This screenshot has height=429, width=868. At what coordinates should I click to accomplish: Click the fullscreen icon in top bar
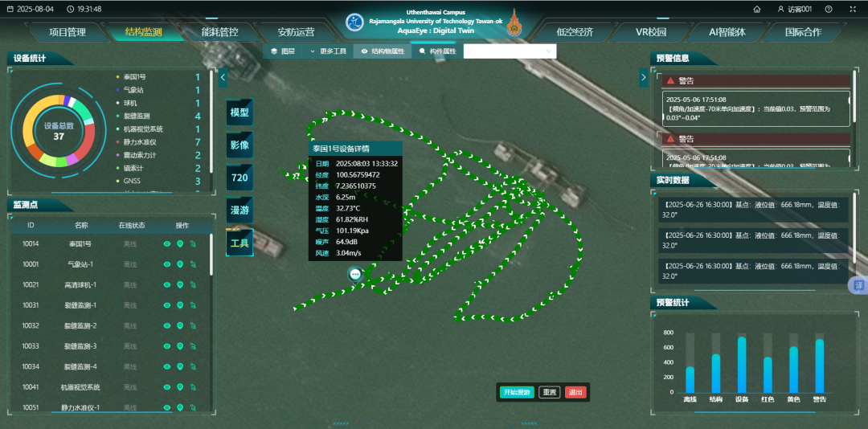click(851, 9)
